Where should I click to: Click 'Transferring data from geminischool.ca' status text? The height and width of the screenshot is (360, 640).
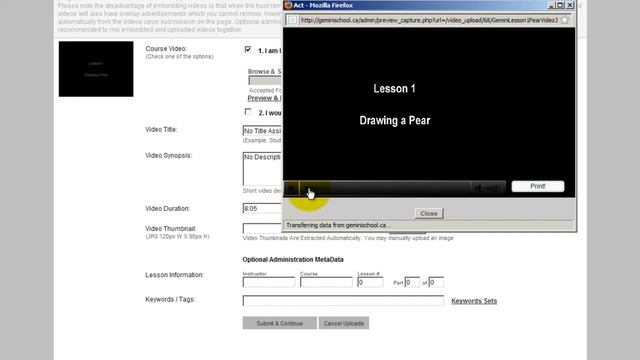click(338, 225)
